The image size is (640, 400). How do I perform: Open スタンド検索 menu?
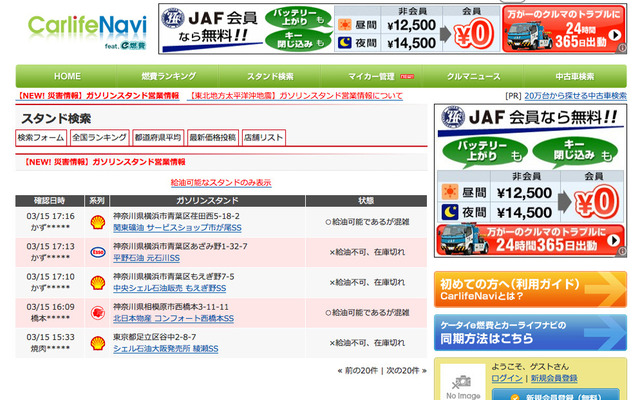pyautogui.click(x=270, y=76)
